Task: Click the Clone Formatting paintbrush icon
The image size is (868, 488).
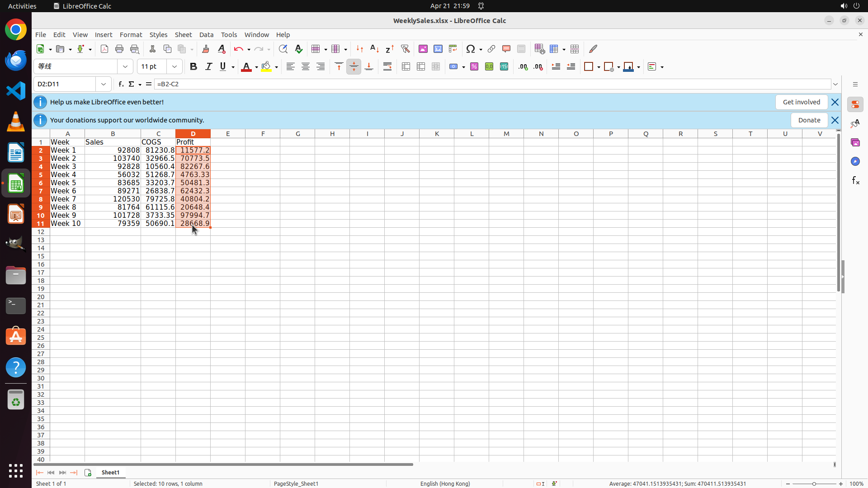Action: point(206,49)
